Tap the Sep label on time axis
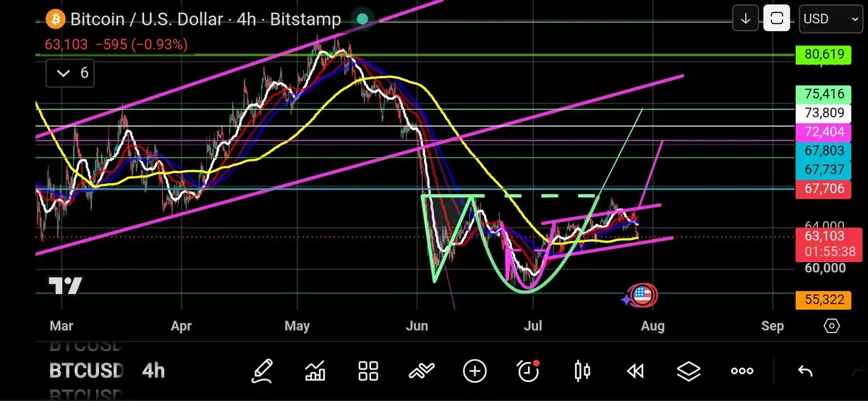This screenshot has width=868, height=401. [773, 326]
